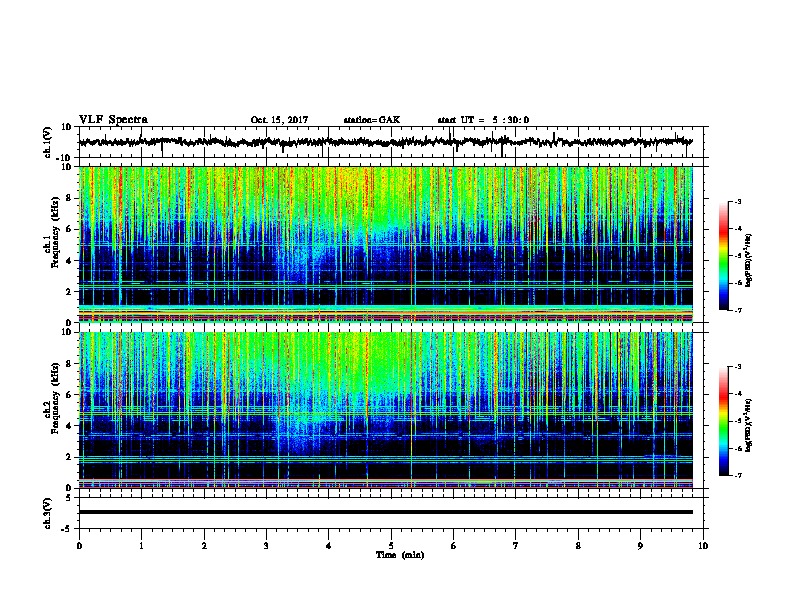Screen dimensions: 792x612
Task: Click the ch.2 "Frequency (kHz)" axis label
Action: [55, 398]
